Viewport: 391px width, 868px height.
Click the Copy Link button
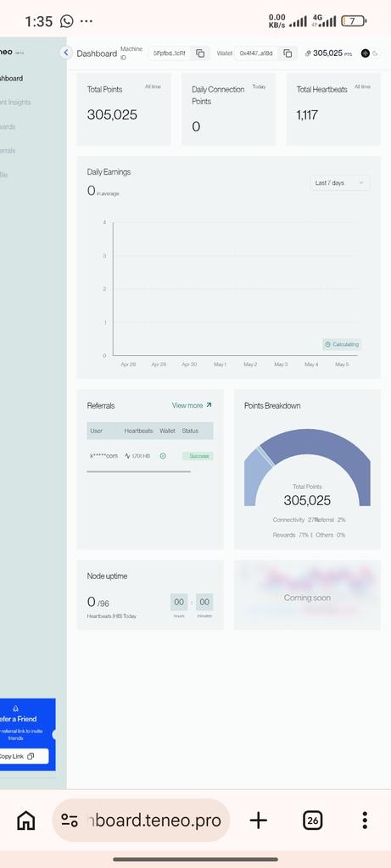[x=24, y=756]
